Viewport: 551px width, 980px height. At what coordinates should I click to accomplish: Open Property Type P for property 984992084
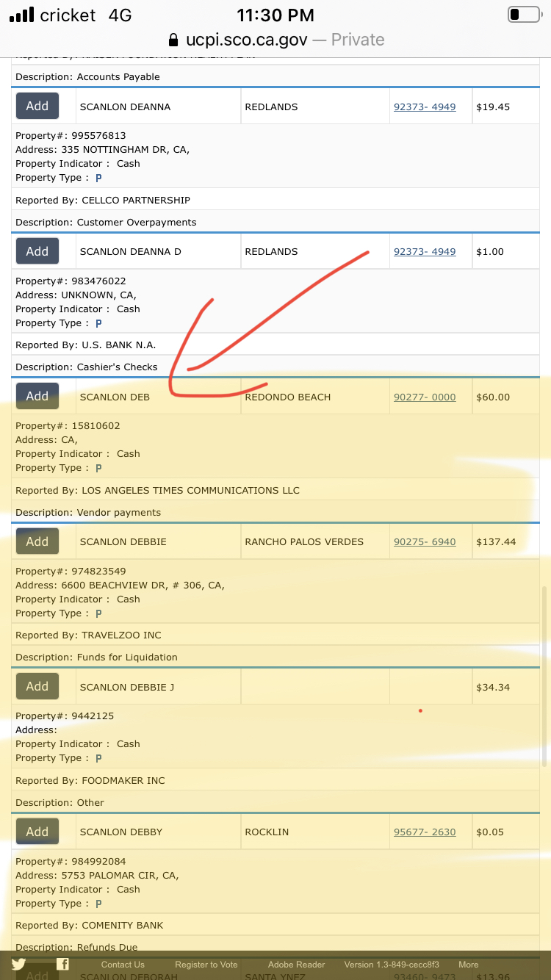(98, 904)
